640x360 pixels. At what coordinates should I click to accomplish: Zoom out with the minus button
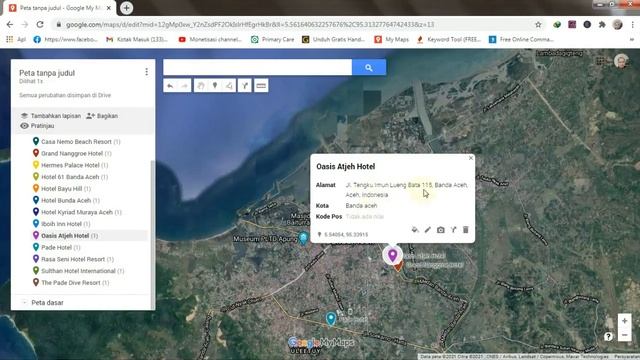tap(624, 335)
